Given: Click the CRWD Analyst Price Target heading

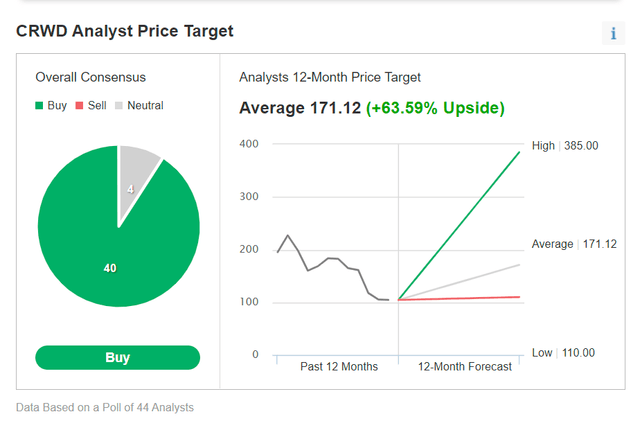Looking at the screenshot, I should tap(125, 31).
